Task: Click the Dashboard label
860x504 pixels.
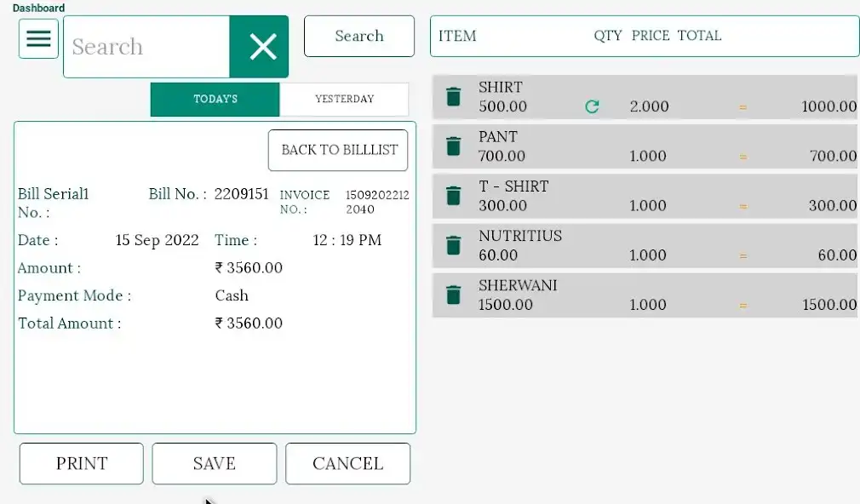Action: pos(38,8)
